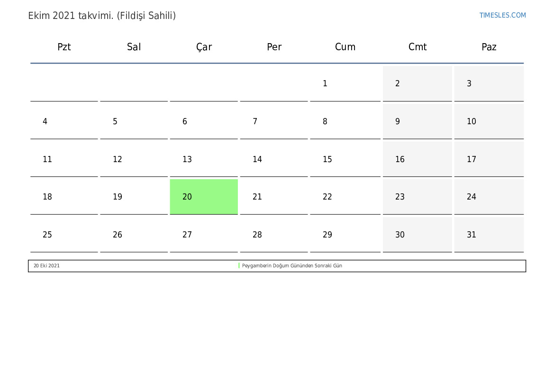Choose day 21 in Per column
This screenshot has width=554, height=392.
[274, 197]
